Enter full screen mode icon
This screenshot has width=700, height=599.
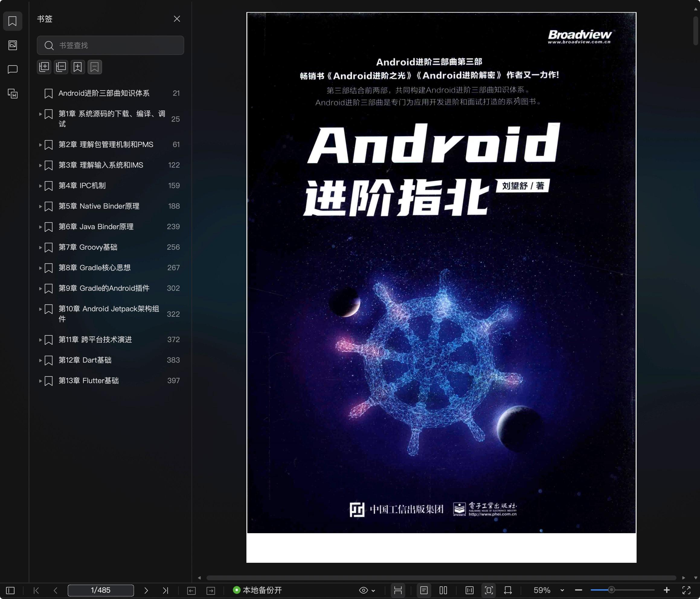[686, 590]
